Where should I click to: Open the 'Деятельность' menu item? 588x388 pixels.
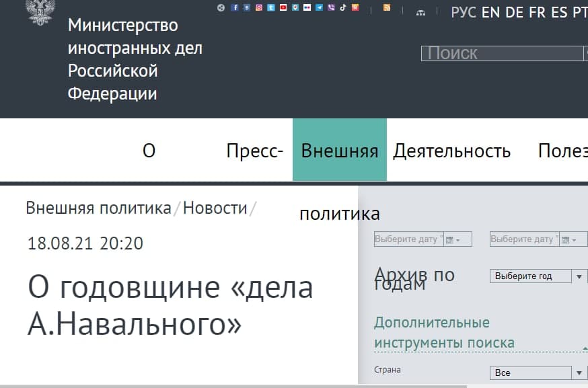click(x=451, y=151)
